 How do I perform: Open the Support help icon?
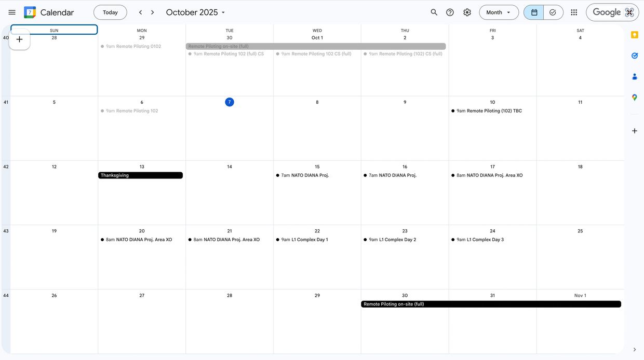tap(450, 12)
